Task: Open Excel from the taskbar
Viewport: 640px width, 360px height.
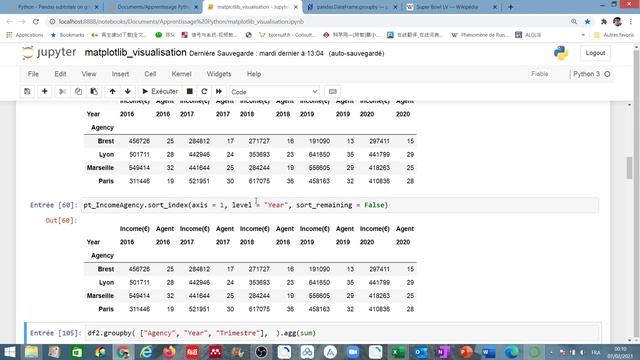Action: tap(398, 351)
